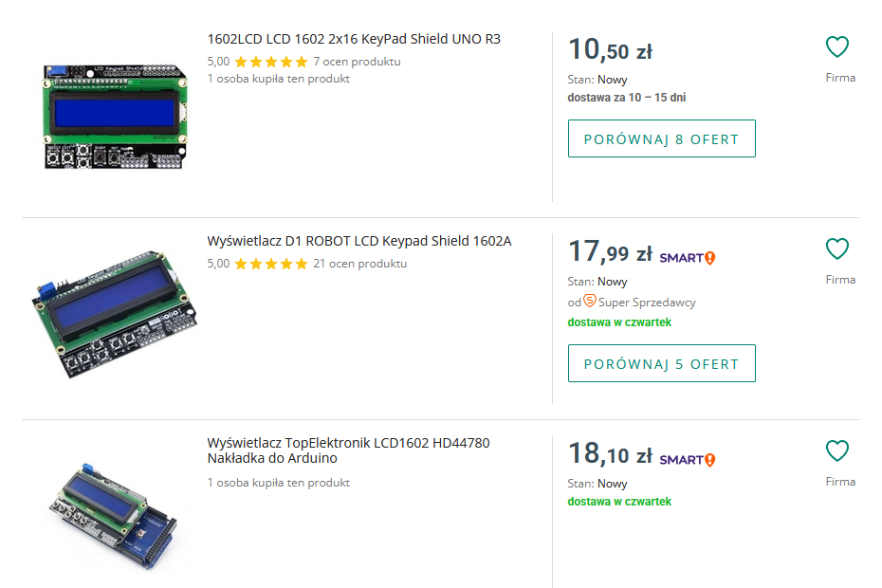View the 7 ocen produktu reviews
882x588 pixels.
click(x=357, y=62)
